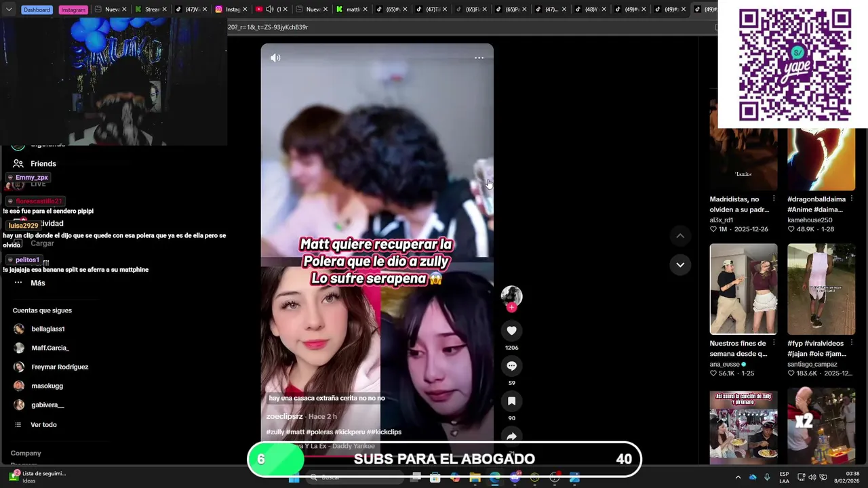Open the Dashboard tab group
Viewport: 868px width, 488px height.
pos(37,9)
